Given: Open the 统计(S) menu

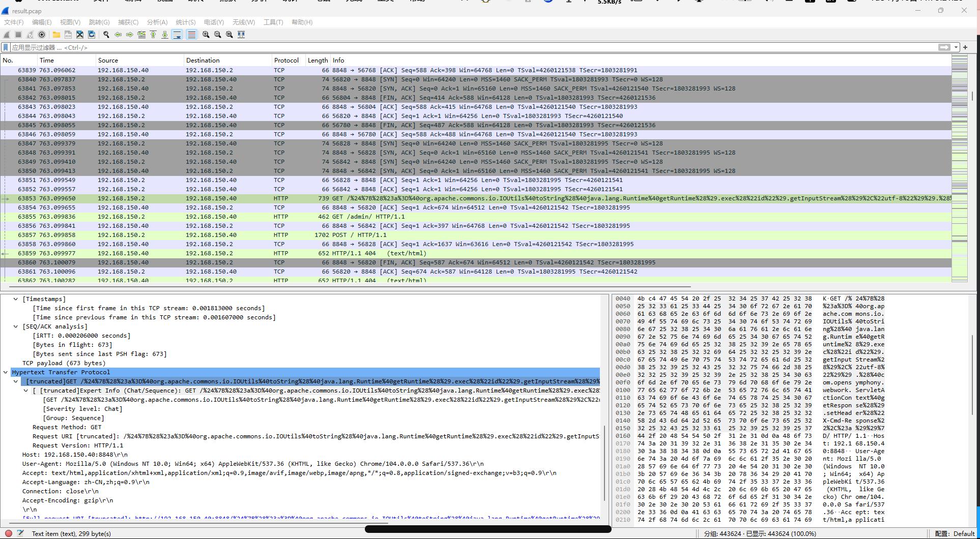Looking at the screenshot, I should (x=186, y=22).
